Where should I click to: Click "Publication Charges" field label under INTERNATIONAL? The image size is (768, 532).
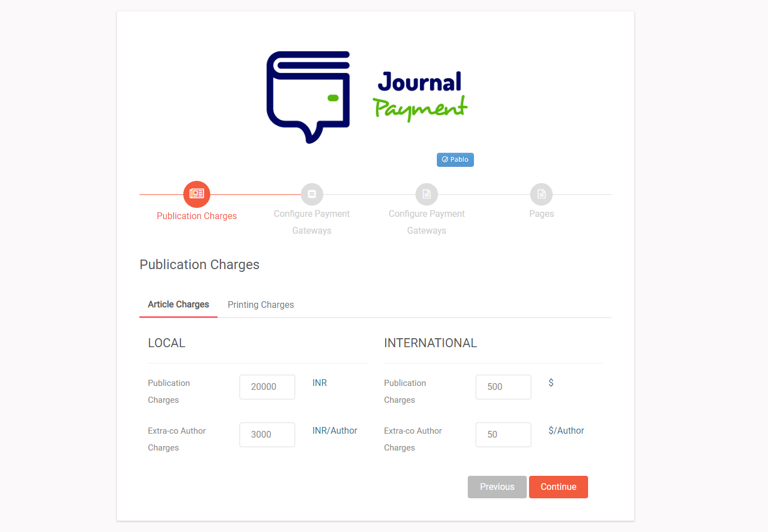(405, 392)
